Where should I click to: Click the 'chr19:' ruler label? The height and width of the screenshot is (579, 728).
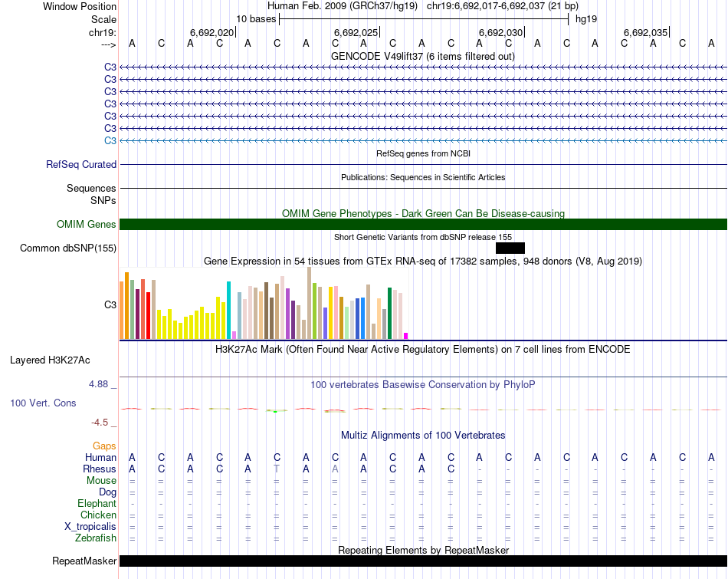103,32
